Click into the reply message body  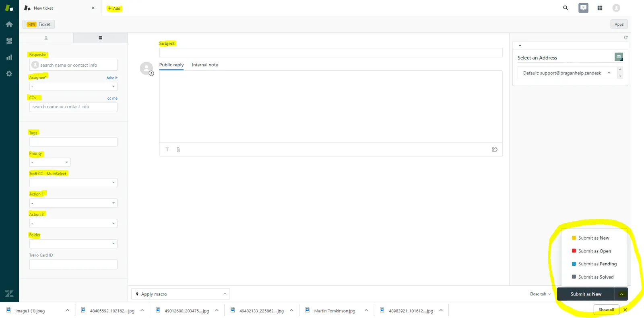click(x=331, y=107)
